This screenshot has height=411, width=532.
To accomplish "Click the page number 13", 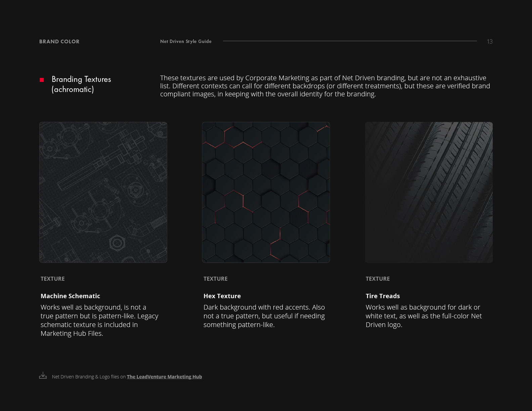I will point(490,42).
